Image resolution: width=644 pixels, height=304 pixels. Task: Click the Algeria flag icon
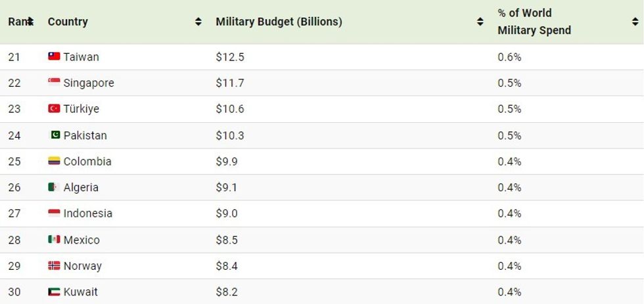54,187
